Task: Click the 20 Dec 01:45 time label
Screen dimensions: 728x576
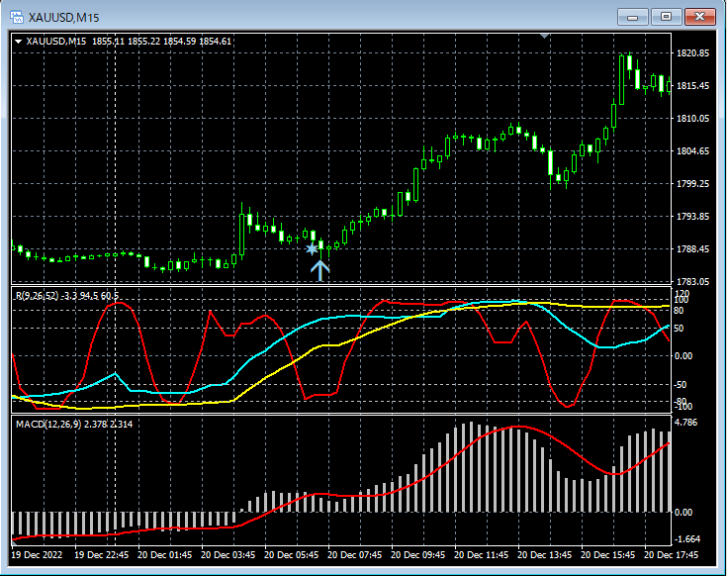Action: tap(165, 555)
